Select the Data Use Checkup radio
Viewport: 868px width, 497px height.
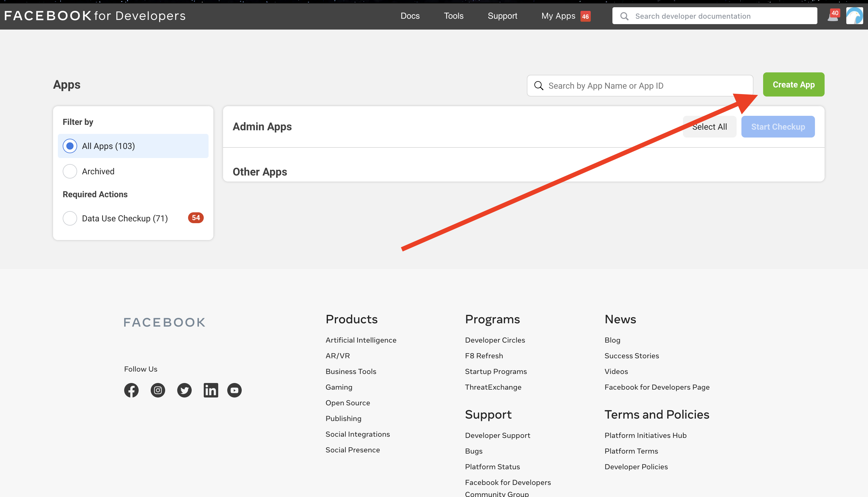click(x=70, y=218)
